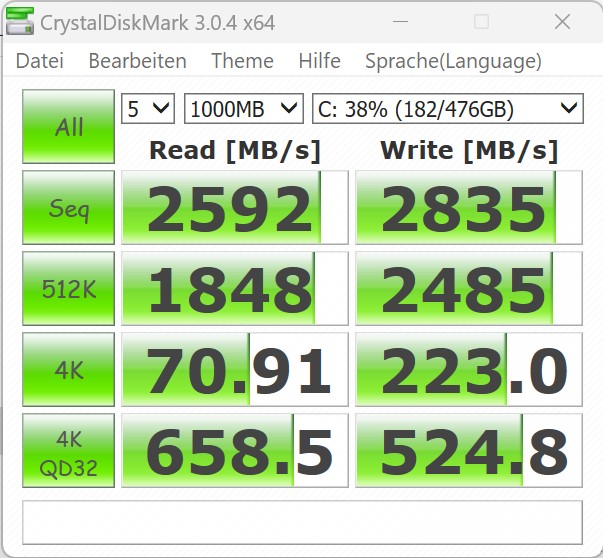Viewport: 603px width, 558px height.
Task: Open the Hilfe menu
Action: (319, 61)
